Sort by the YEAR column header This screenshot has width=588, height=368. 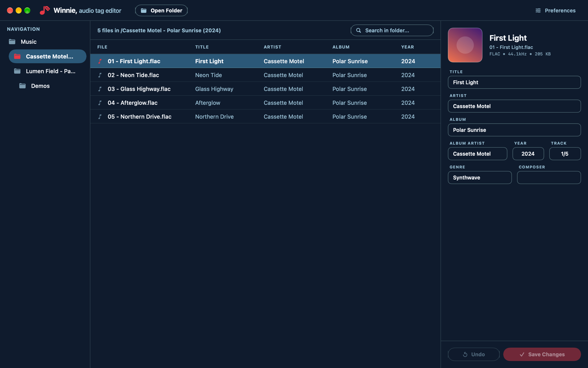click(407, 47)
